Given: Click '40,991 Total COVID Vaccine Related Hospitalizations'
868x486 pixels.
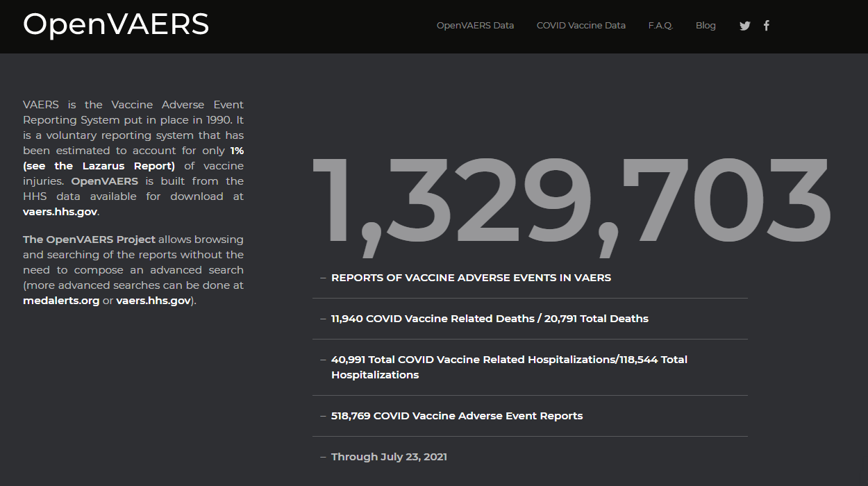Looking at the screenshot, I should (472, 360).
